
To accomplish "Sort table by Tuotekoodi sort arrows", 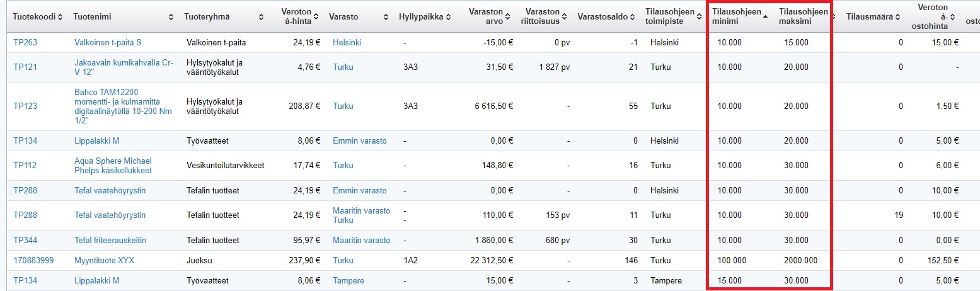I will click(60, 17).
